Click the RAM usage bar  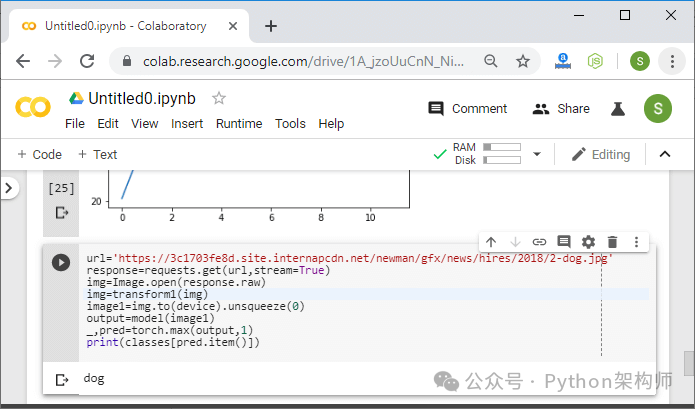click(x=502, y=147)
